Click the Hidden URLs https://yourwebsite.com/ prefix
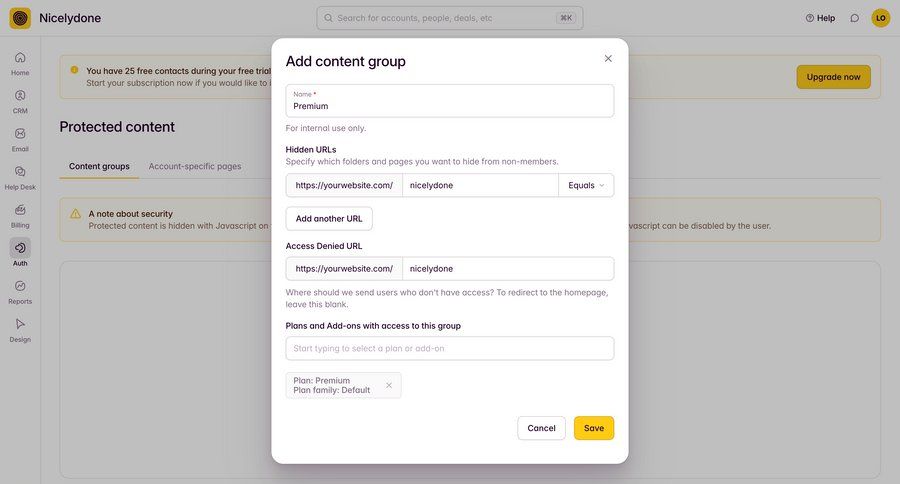The image size is (900, 484). point(344,185)
